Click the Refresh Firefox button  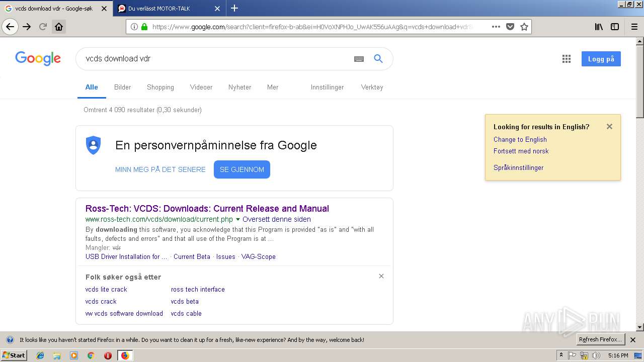[x=600, y=340]
